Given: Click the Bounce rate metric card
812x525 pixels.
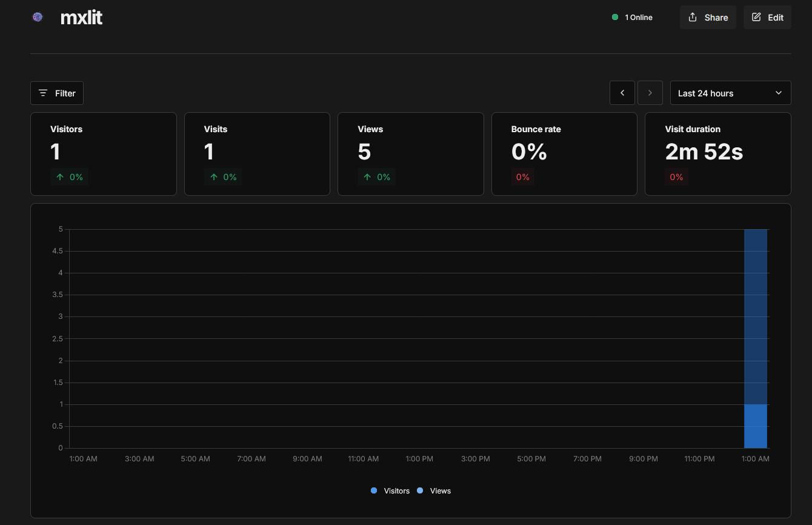Looking at the screenshot, I should point(564,153).
